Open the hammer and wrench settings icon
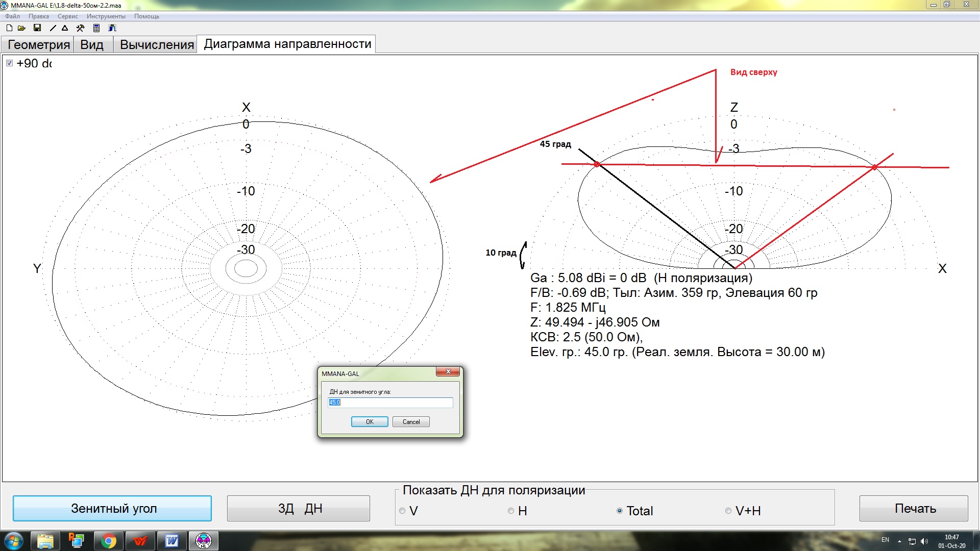The image size is (980, 551). 80,28
